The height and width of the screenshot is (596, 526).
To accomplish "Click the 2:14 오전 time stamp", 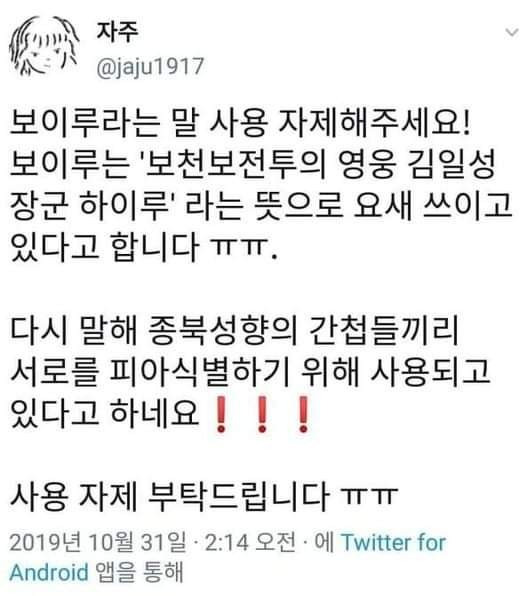I will coord(250,542).
